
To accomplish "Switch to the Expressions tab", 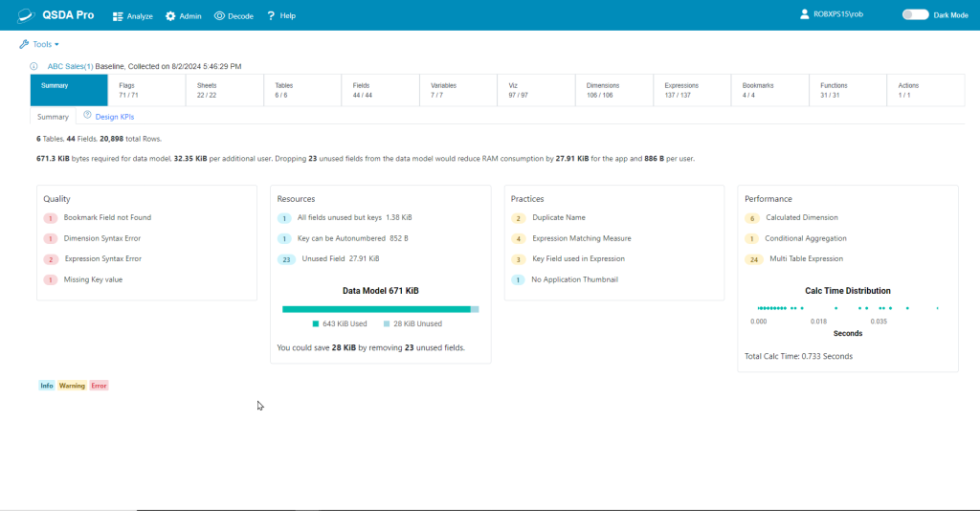I will 692,90.
